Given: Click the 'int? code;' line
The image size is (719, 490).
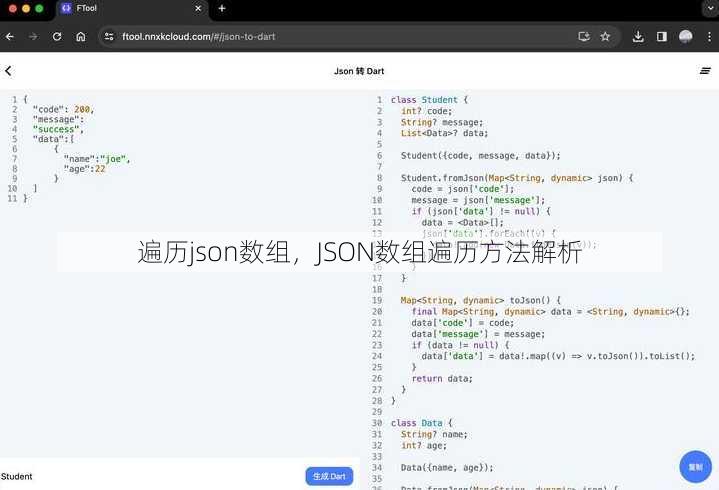Looking at the screenshot, I should point(426,111).
